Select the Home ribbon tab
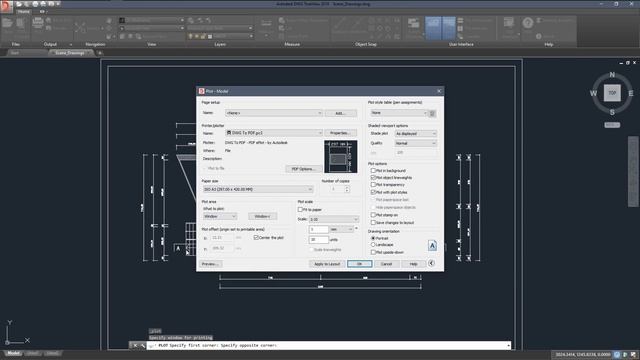Screen dimensions: 640x360 pyautogui.click(x=23, y=11)
